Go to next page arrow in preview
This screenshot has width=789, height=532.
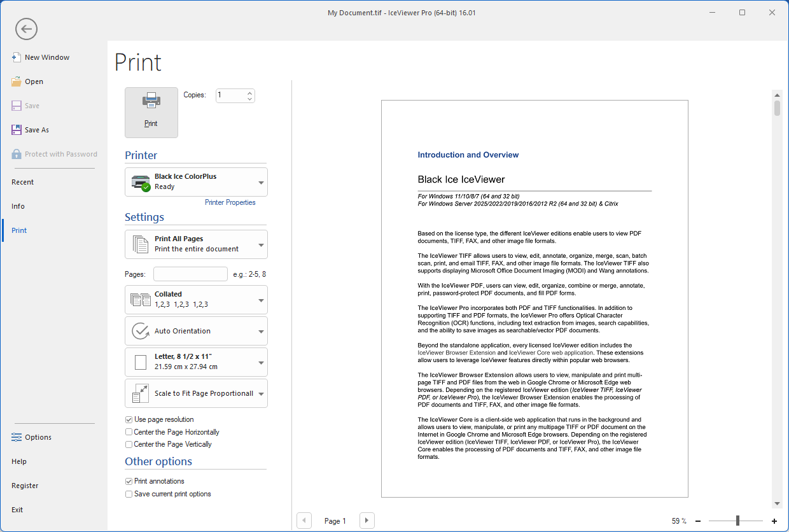click(367, 521)
